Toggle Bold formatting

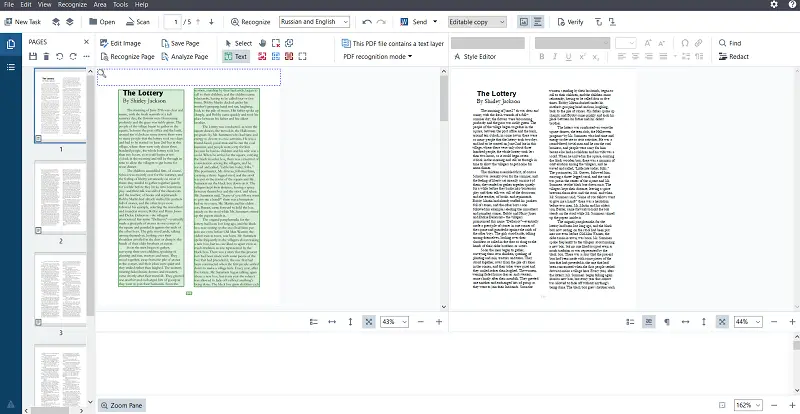pyautogui.click(x=542, y=57)
